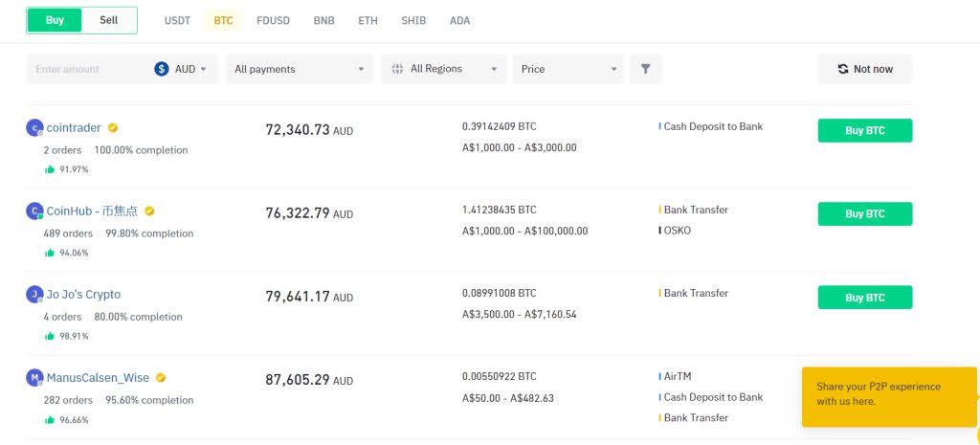This screenshot has height=445, width=980.
Task: Click the dollar currency icon
Action: (161, 69)
